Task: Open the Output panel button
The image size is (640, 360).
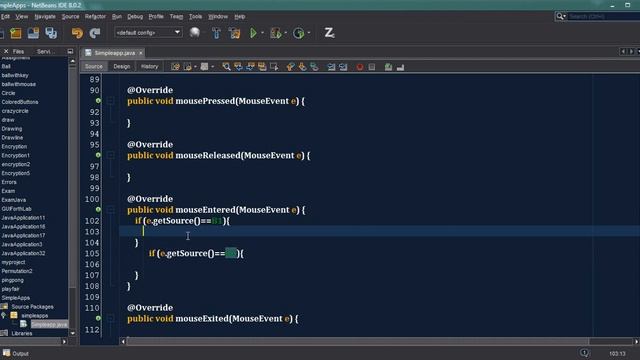Action: click(x=16, y=353)
